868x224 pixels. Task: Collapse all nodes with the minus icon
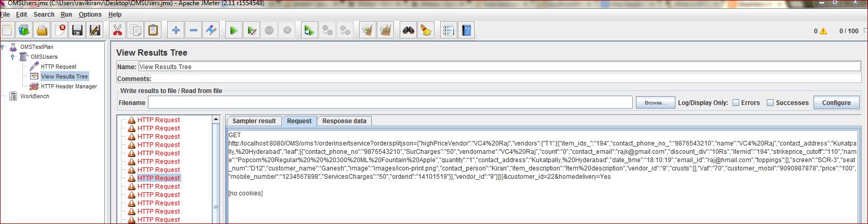click(x=194, y=31)
